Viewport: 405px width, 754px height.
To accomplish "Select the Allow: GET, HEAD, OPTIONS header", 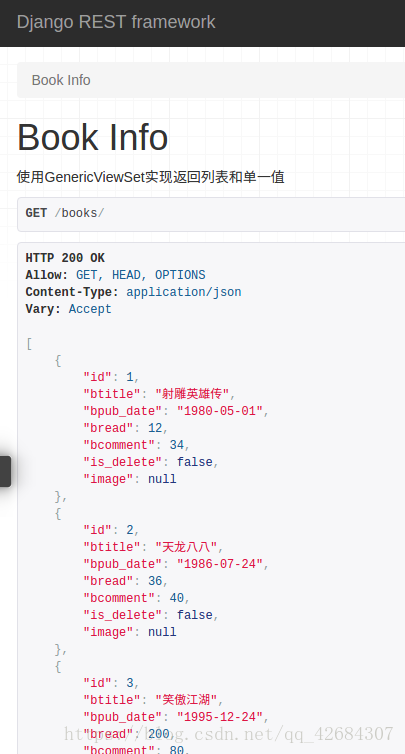I will click(x=115, y=275).
